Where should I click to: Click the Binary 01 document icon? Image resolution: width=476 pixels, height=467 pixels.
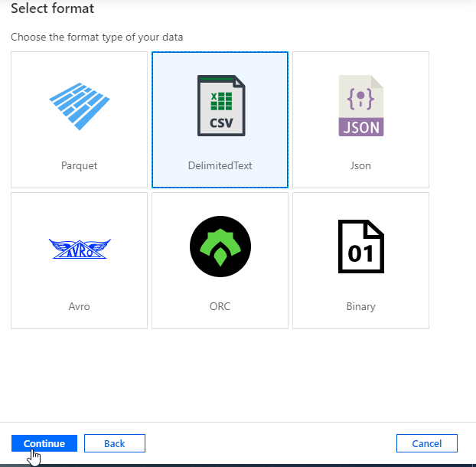click(x=360, y=247)
